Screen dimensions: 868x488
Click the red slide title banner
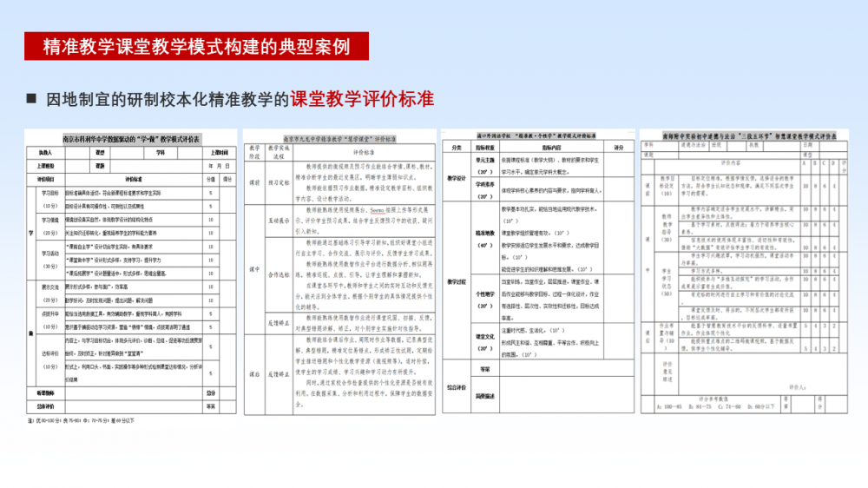[x=196, y=47]
